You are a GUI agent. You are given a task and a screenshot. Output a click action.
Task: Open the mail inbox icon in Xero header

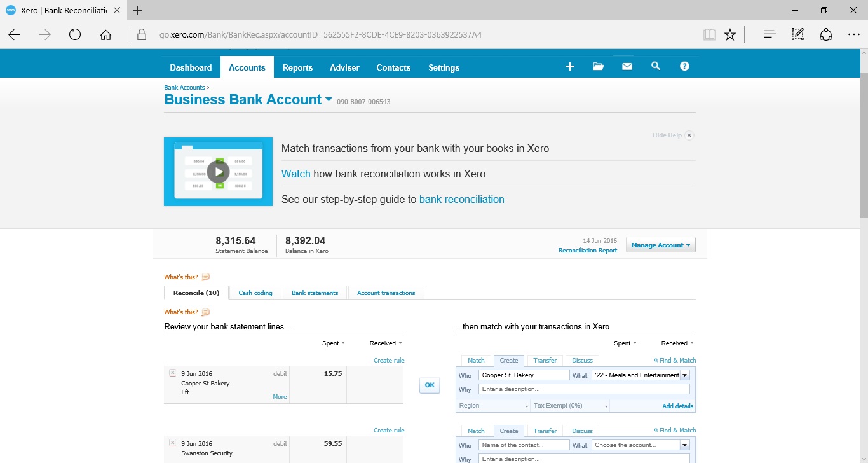coord(627,67)
